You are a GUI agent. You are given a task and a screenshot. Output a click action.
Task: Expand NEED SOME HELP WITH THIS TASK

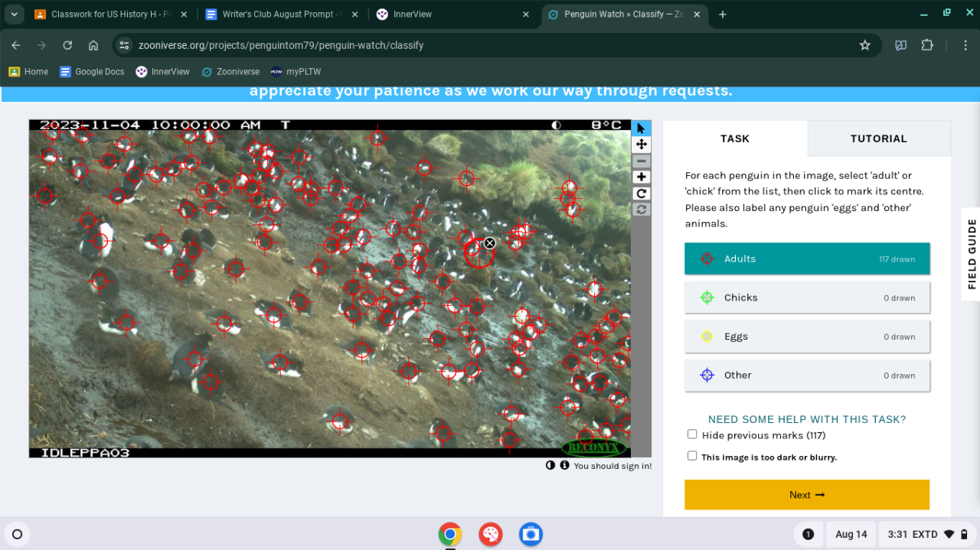coord(807,419)
